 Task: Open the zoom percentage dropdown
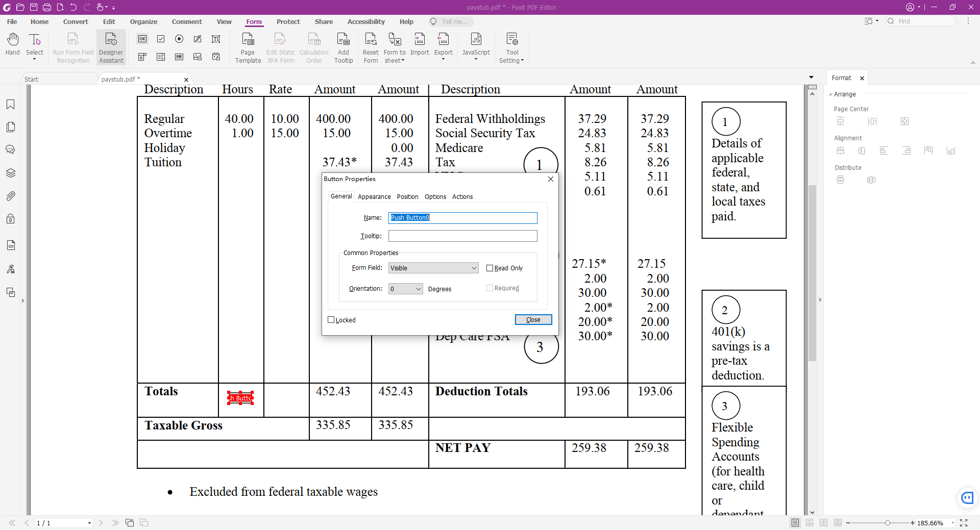click(953, 523)
